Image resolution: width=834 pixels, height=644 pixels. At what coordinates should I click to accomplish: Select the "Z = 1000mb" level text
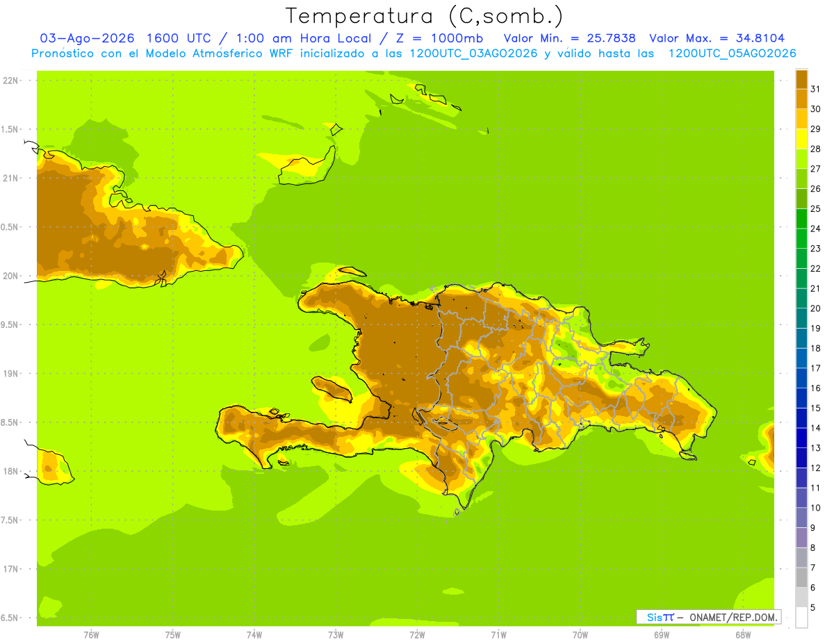coord(439,38)
